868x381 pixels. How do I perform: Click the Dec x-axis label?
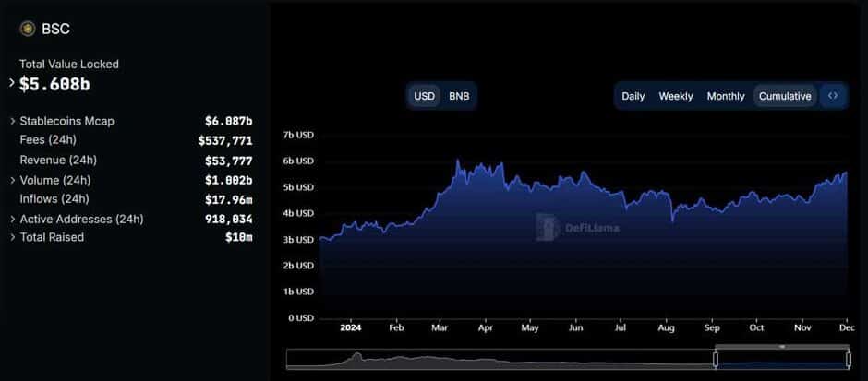[x=847, y=327]
